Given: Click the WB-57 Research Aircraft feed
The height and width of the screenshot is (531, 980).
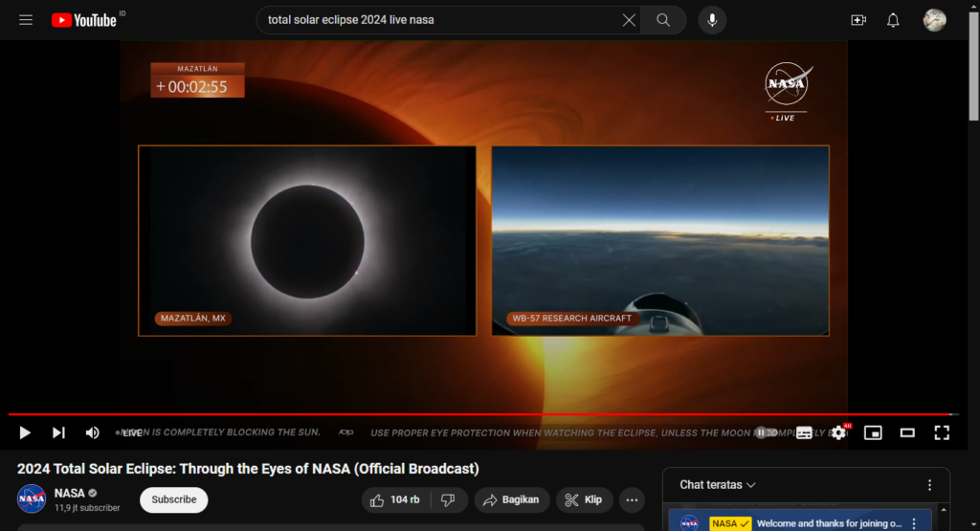Looking at the screenshot, I should [x=660, y=240].
